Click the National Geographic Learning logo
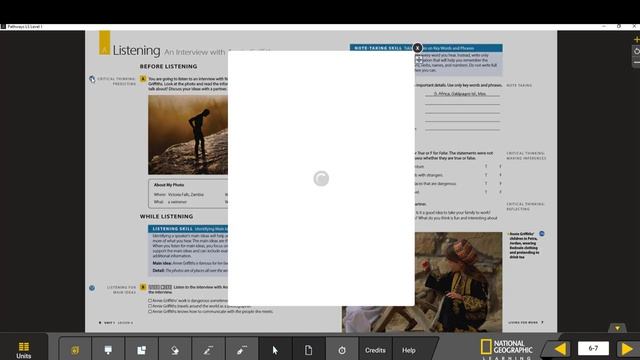This screenshot has height=360, width=640. 507,349
